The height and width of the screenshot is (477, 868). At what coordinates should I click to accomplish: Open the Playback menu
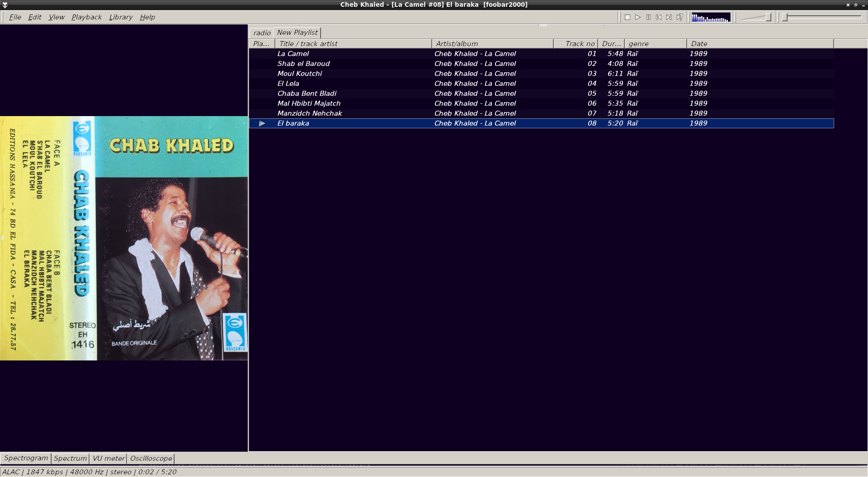(86, 17)
